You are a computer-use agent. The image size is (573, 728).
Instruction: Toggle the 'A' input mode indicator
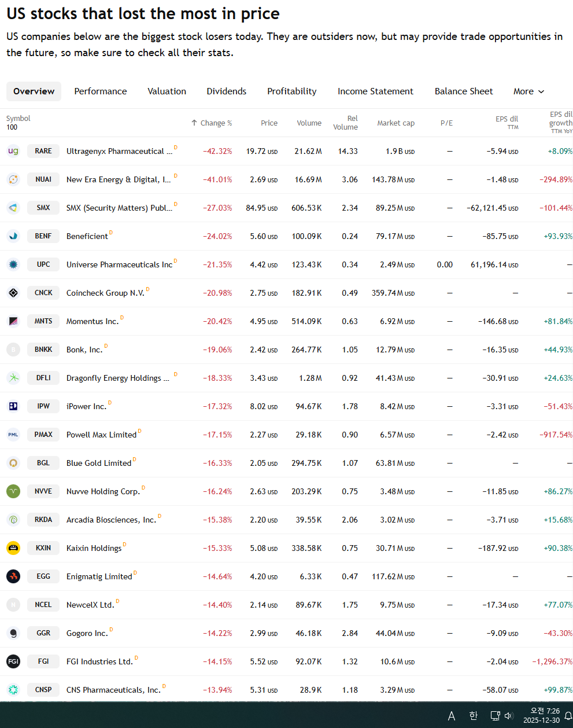[452, 716]
